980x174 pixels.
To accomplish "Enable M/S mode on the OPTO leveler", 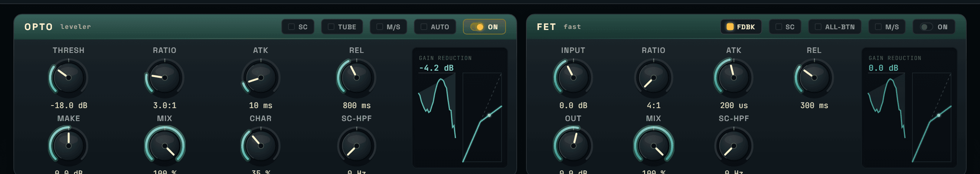I will pyautogui.click(x=388, y=27).
